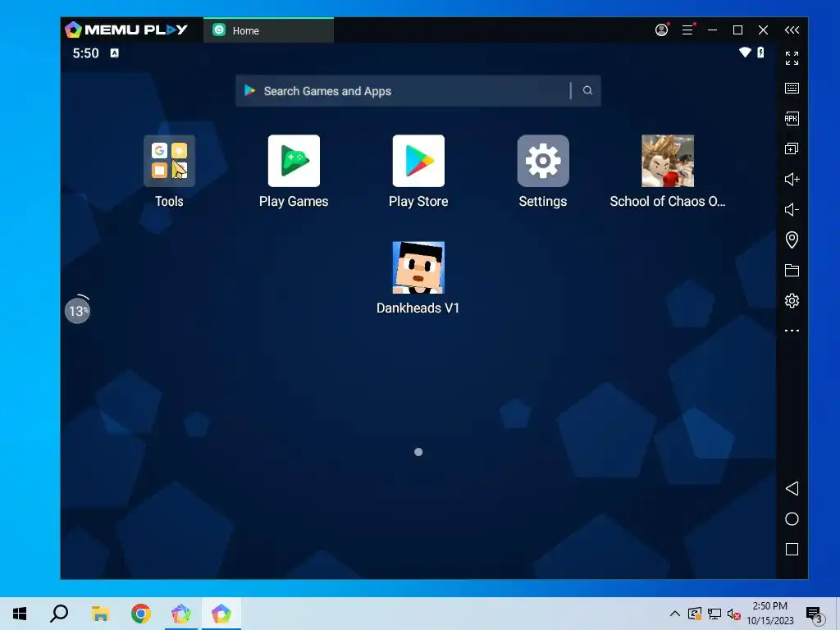Select the Home tab

click(x=268, y=30)
